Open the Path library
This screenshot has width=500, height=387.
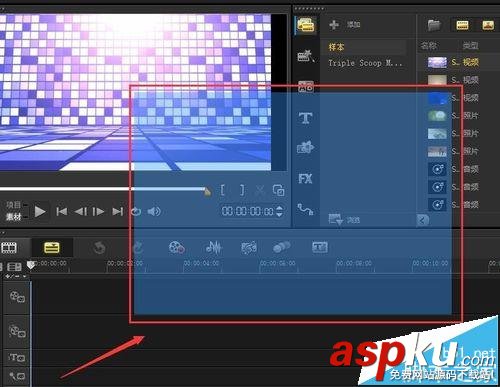305,209
